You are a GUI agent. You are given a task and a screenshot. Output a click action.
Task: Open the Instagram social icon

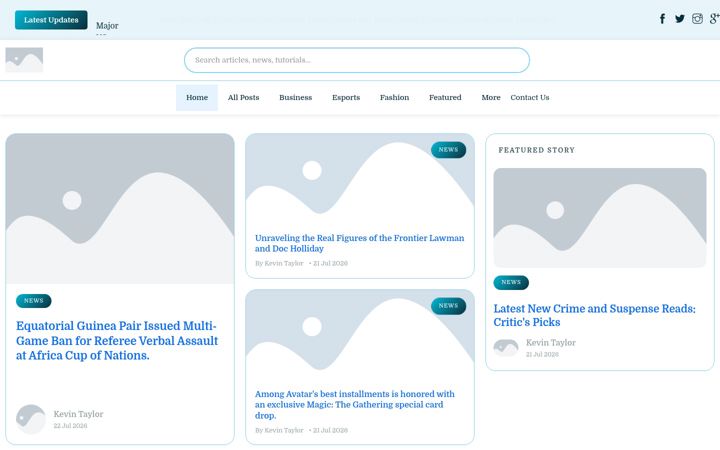click(697, 19)
